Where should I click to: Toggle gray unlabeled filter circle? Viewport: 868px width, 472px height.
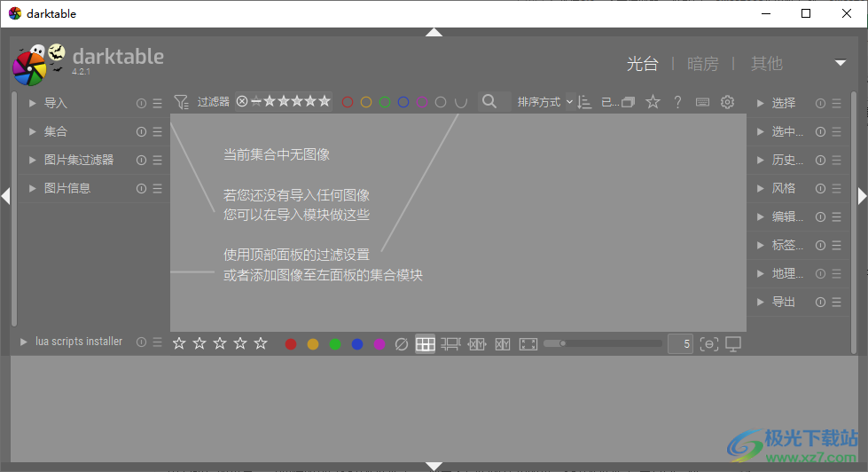click(441, 102)
